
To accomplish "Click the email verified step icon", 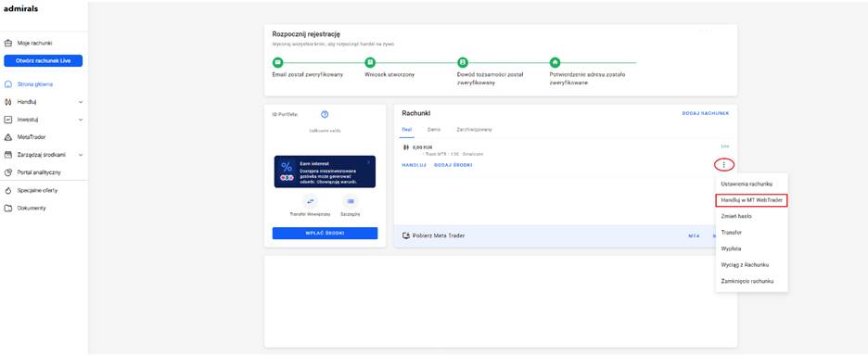I will point(278,62).
